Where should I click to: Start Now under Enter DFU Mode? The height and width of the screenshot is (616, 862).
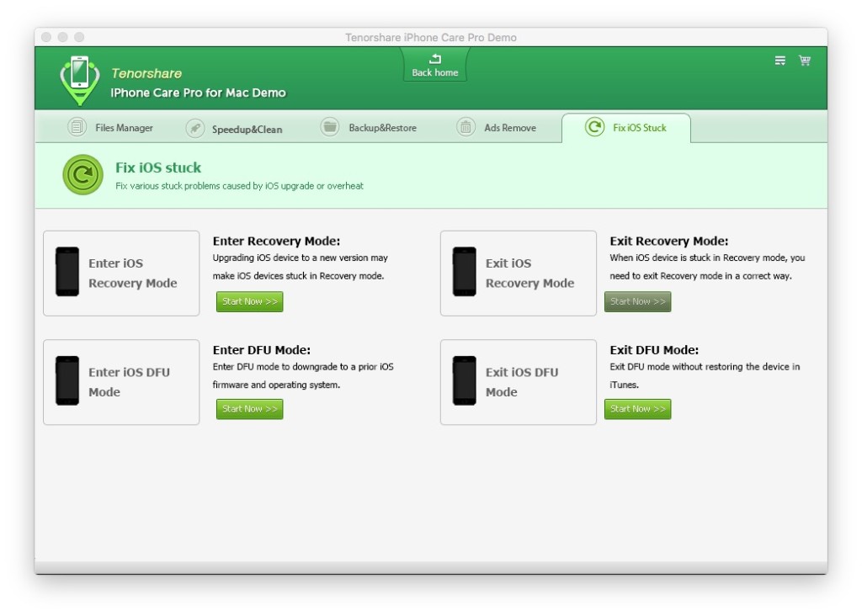point(249,409)
